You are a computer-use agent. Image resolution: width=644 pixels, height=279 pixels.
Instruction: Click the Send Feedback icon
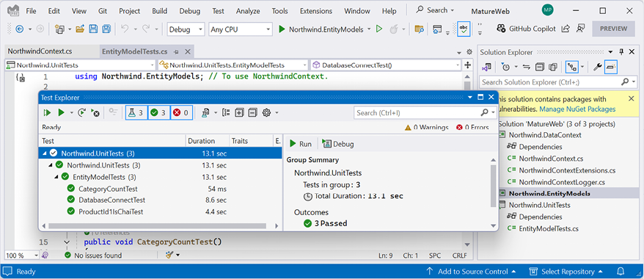[580, 29]
